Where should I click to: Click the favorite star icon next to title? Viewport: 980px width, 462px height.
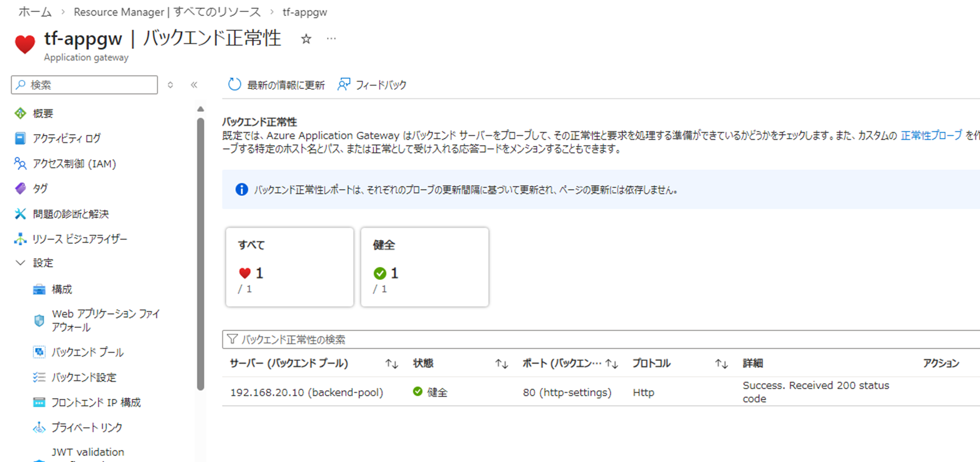(x=306, y=39)
